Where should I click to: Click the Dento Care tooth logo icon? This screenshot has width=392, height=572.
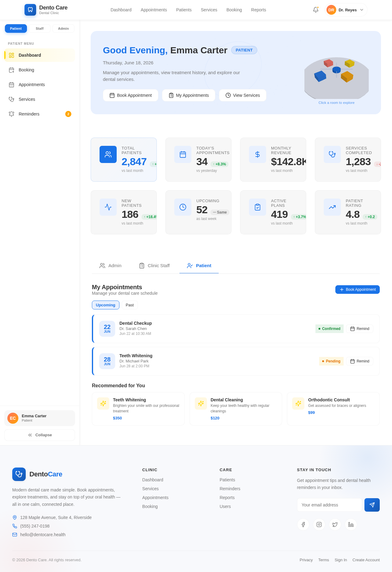pos(30,10)
